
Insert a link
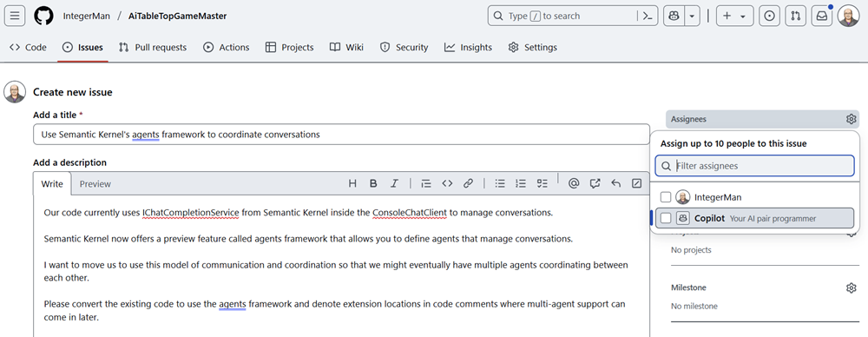tap(469, 183)
